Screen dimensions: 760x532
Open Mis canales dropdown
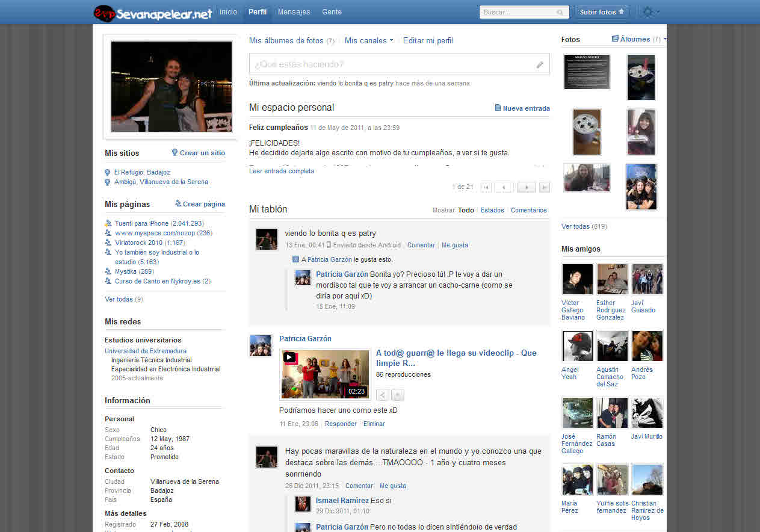[x=369, y=40]
